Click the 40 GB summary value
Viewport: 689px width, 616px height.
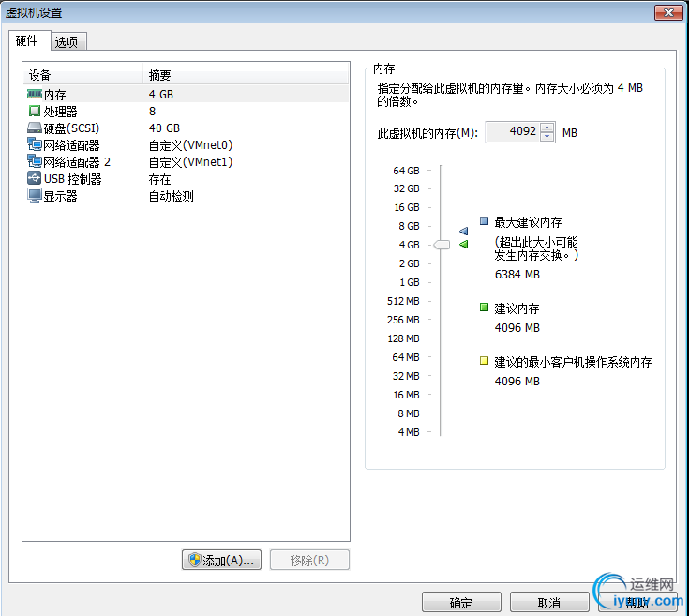pyautogui.click(x=164, y=128)
